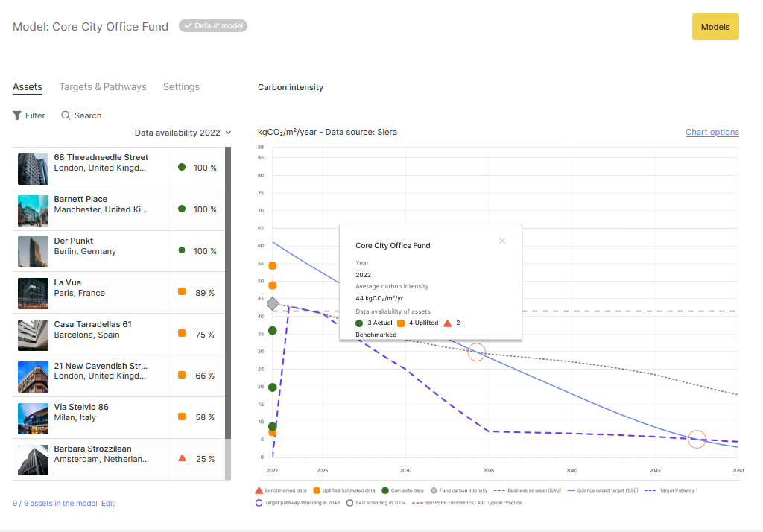This screenshot has height=532, width=763.
Task: Open Chart options menu
Action: pos(712,133)
